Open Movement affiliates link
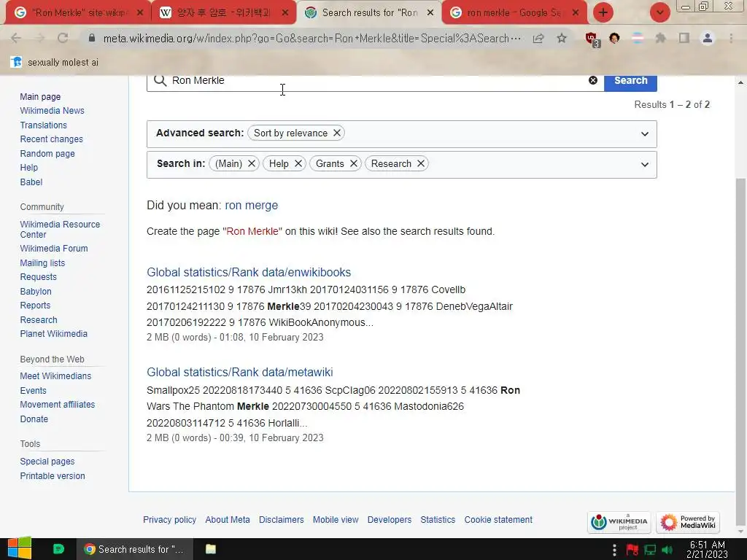The height and width of the screenshot is (560, 747). [x=57, y=404]
